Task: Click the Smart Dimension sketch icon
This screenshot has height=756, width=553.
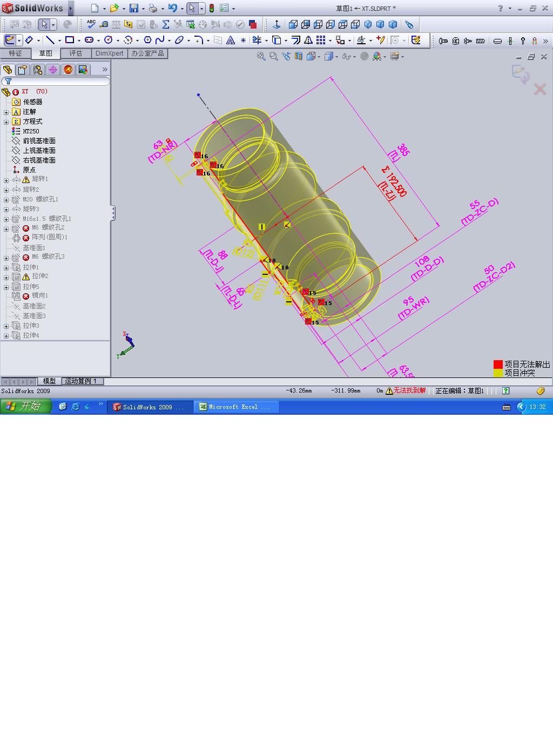Action: (29, 40)
